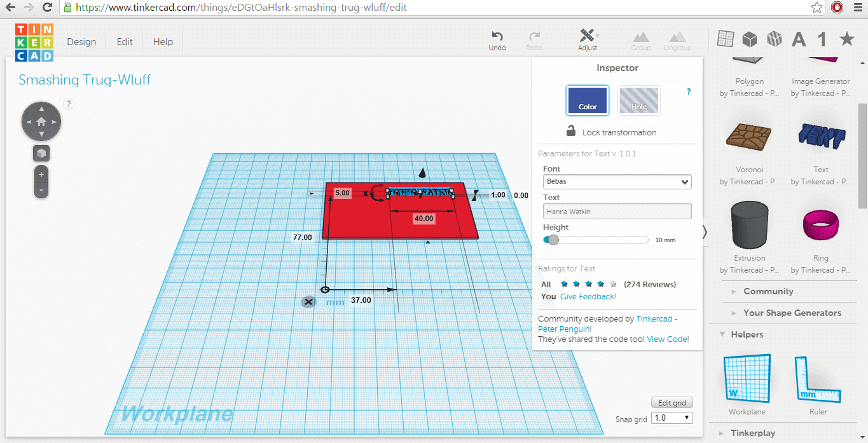Click the Undo arrow icon
Image resolution: width=868 pixels, height=443 pixels.
click(497, 36)
